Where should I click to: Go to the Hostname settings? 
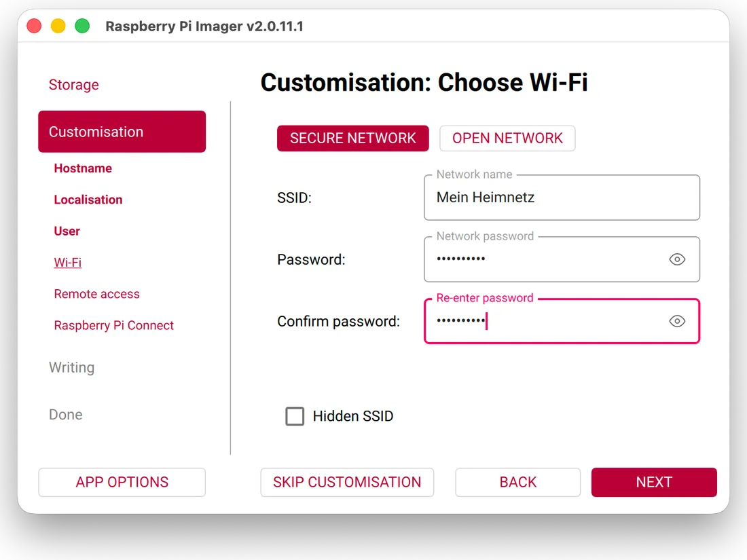[x=83, y=168]
